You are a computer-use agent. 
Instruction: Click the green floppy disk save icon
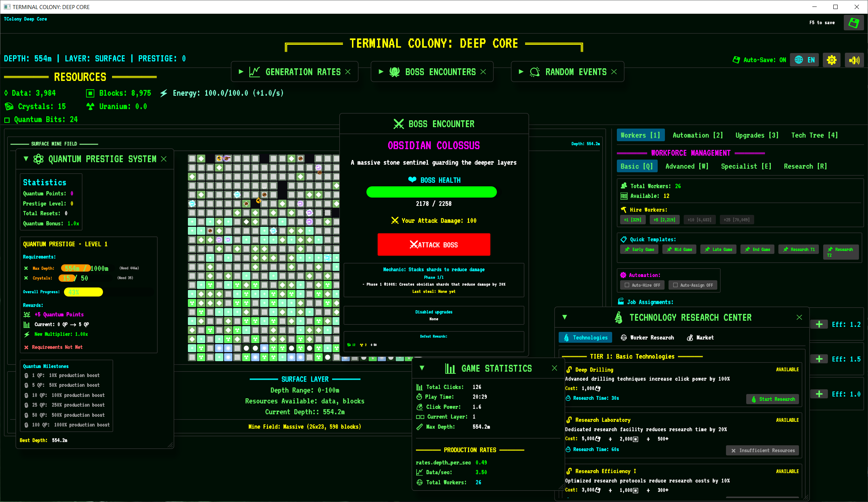pos(854,23)
